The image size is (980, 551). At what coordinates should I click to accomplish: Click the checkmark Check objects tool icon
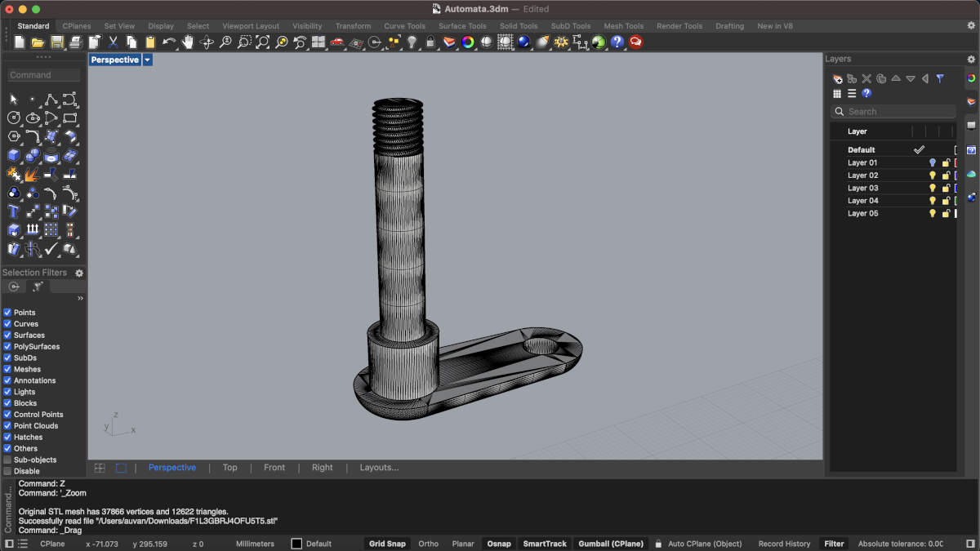point(51,249)
